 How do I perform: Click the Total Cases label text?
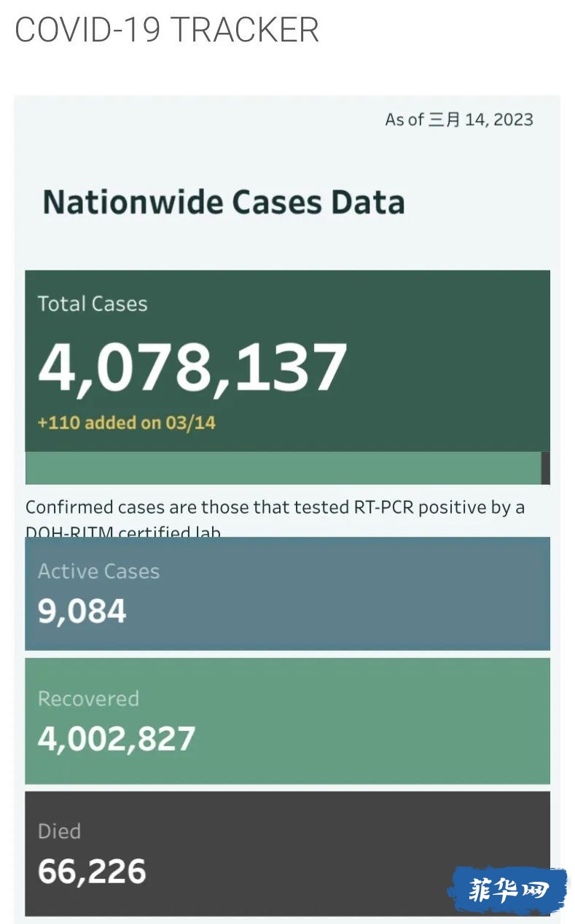[x=93, y=304]
